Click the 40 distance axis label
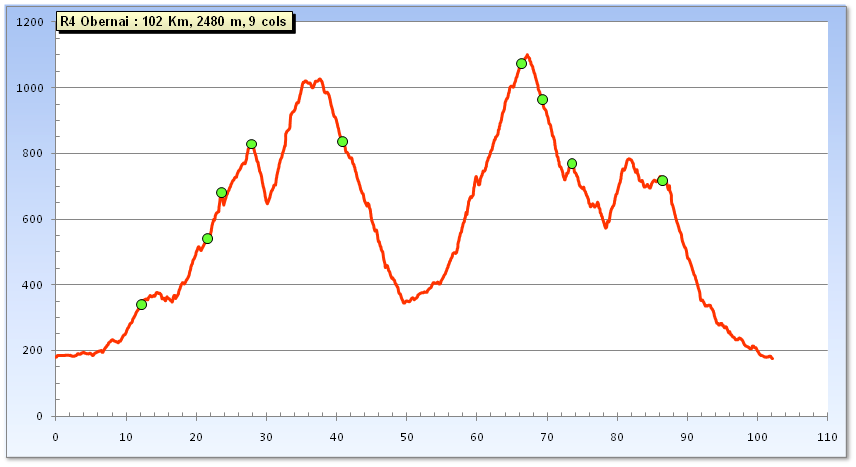 [x=336, y=437]
